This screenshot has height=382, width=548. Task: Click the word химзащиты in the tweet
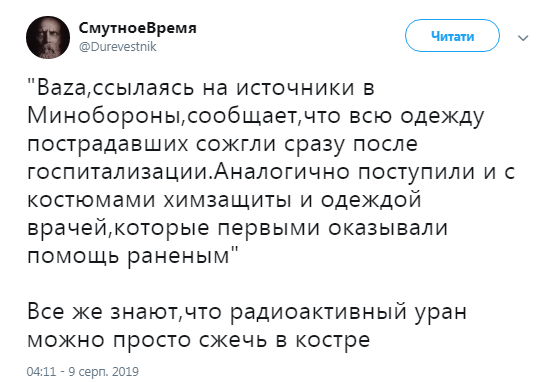pyautogui.click(x=227, y=201)
